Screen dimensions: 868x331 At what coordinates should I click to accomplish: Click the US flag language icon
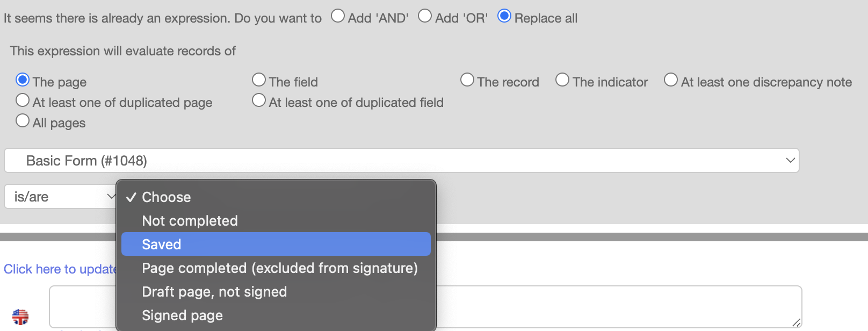[x=20, y=317]
